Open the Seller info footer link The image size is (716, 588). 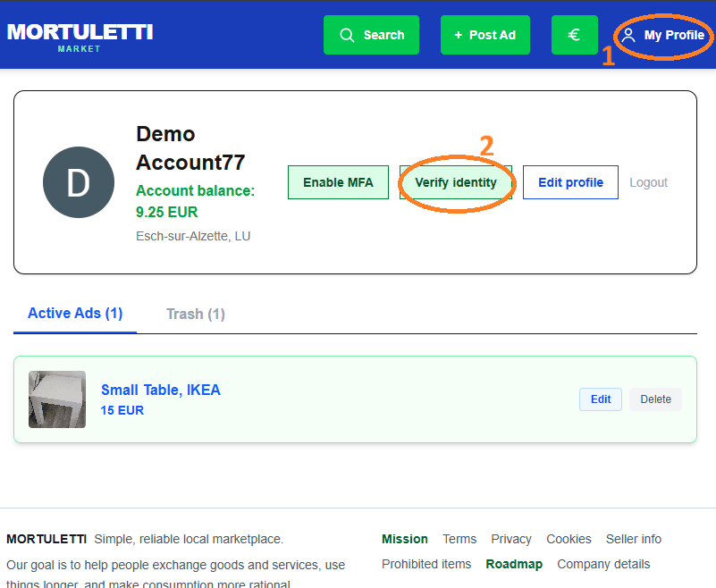click(x=634, y=539)
